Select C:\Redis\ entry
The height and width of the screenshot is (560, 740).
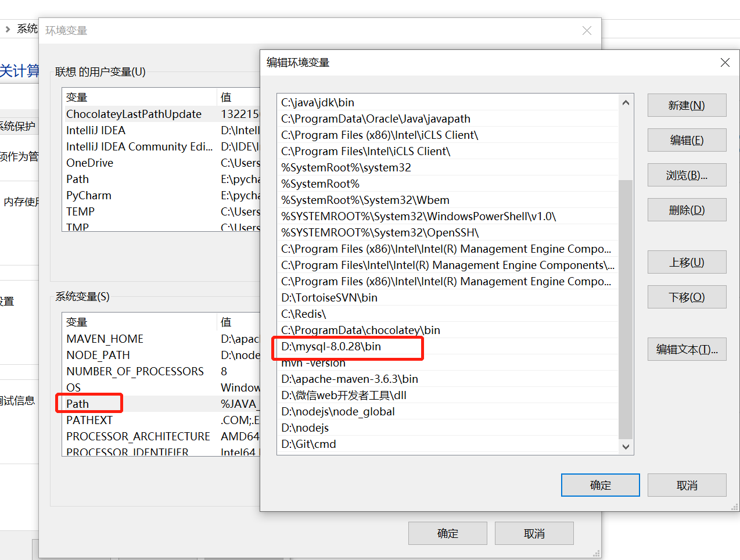(x=447, y=314)
